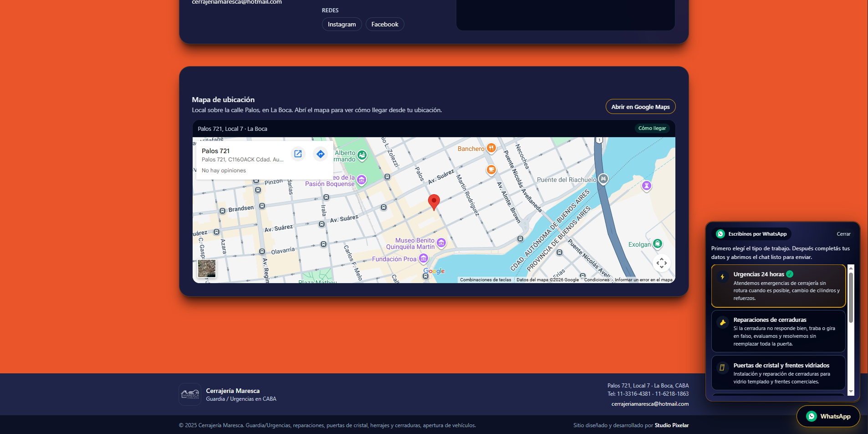868x434 pixels.
Task: Open larger map via Palos 721 card icon
Action: (298, 154)
